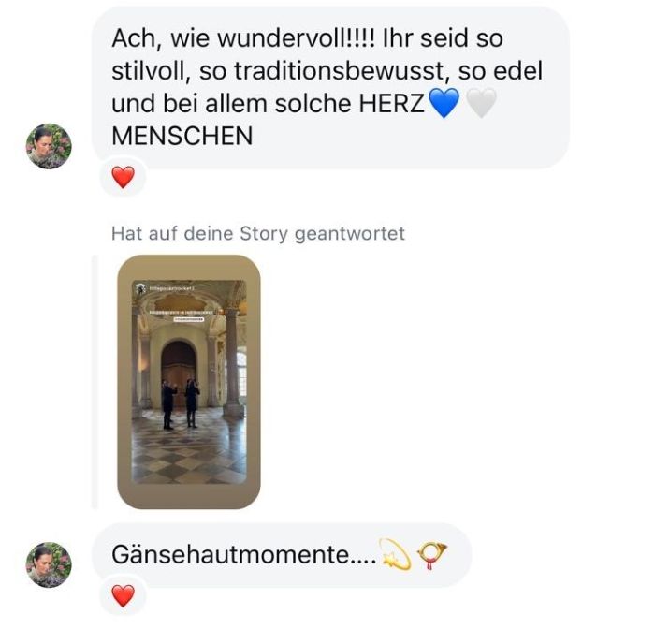Click the post horn emoji in second message
The width and height of the screenshot is (655, 644).
click(432, 554)
